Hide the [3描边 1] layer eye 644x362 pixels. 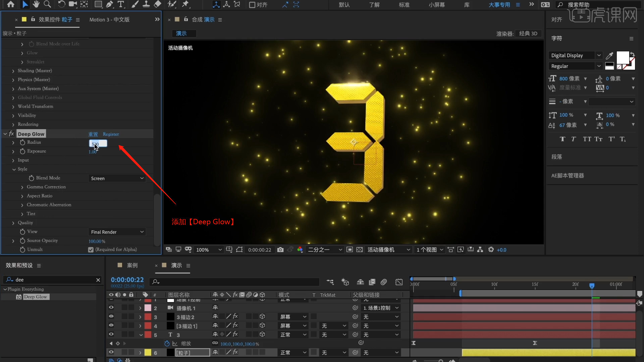point(111,325)
